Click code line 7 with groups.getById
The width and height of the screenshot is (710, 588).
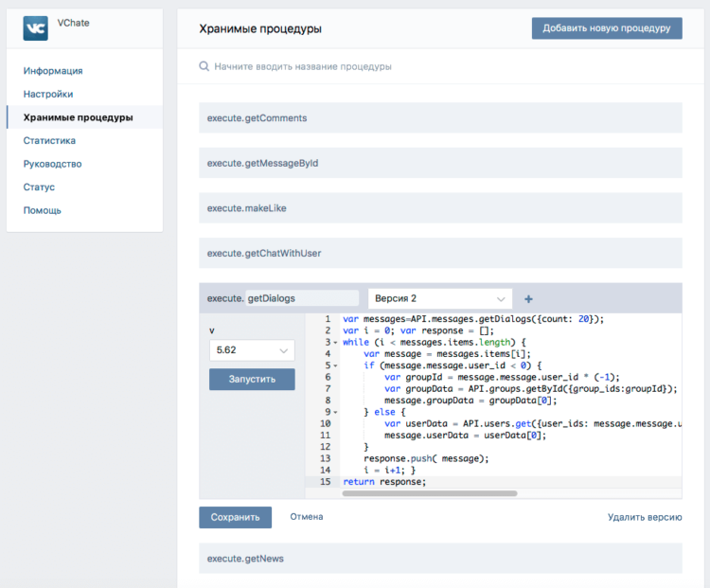tap(531, 389)
